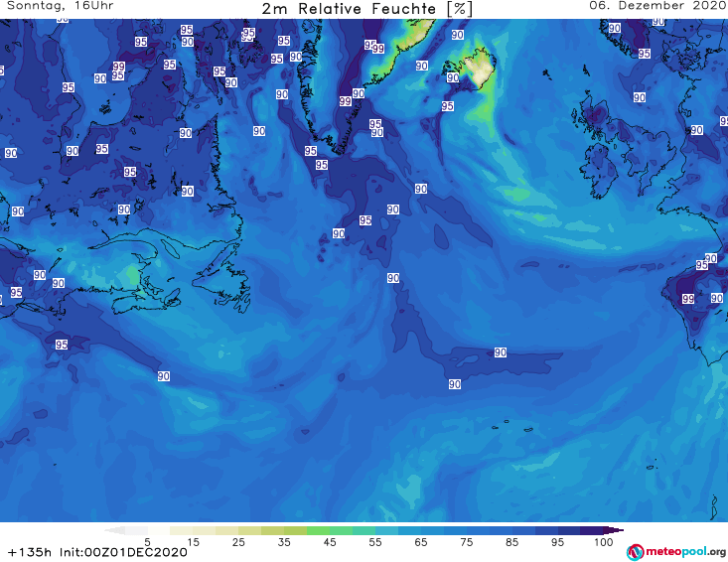
Task: Click the 'Init:00Z01DEC2020' model run text
Action: (x=123, y=552)
